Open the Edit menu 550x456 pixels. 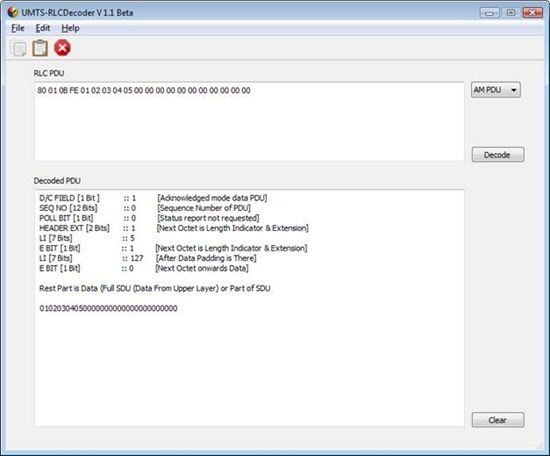[43, 28]
